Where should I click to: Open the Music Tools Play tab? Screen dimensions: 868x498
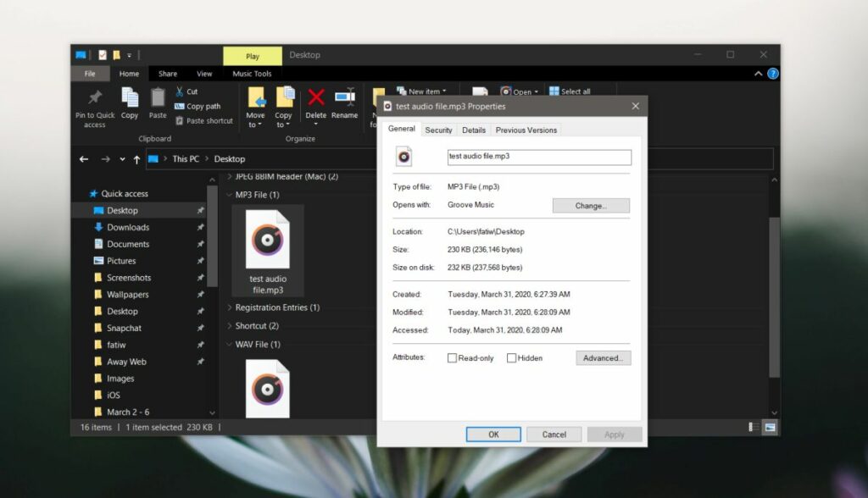(252, 55)
